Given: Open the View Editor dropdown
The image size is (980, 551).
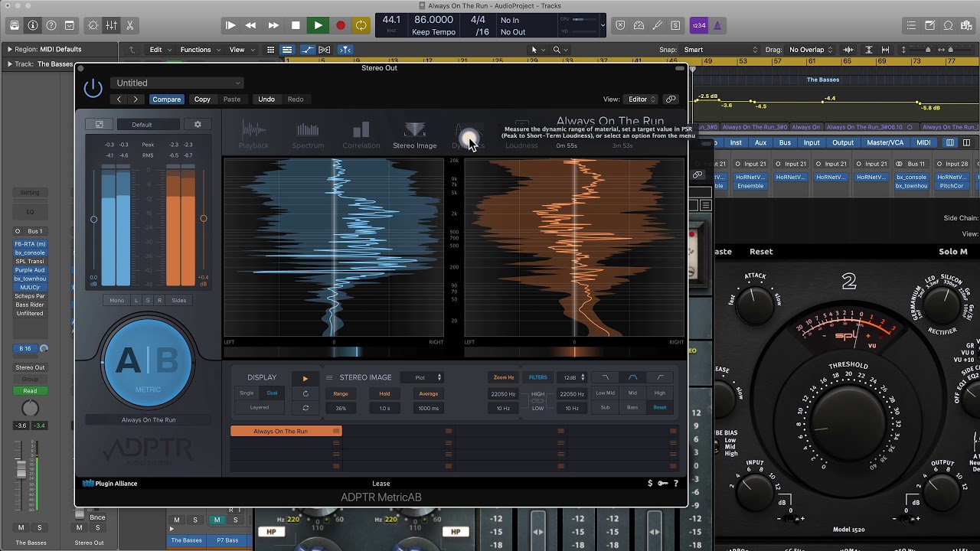Looking at the screenshot, I should [x=642, y=99].
